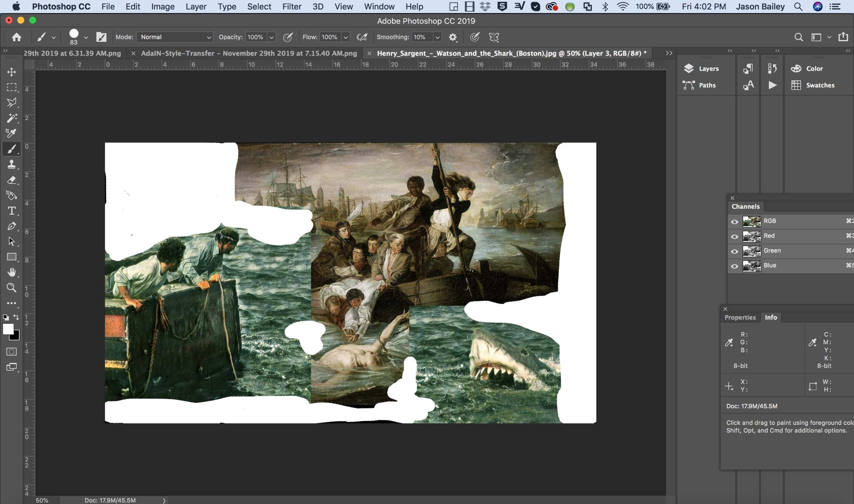Open the tool preset picker arrow
854x504 pixels.
[54, 38]
